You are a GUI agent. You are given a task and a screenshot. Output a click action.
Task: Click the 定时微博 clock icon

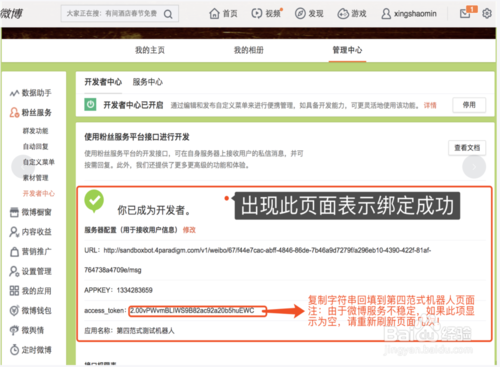click(14, 350)
